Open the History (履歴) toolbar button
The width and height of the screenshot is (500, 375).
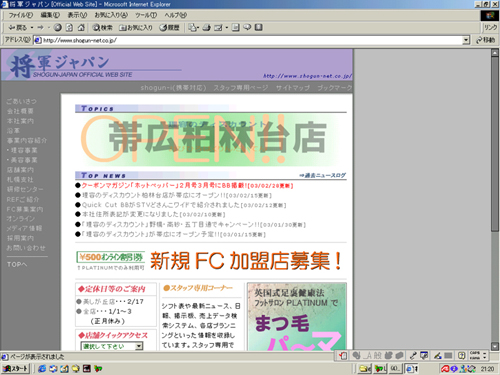pos(169,28)
